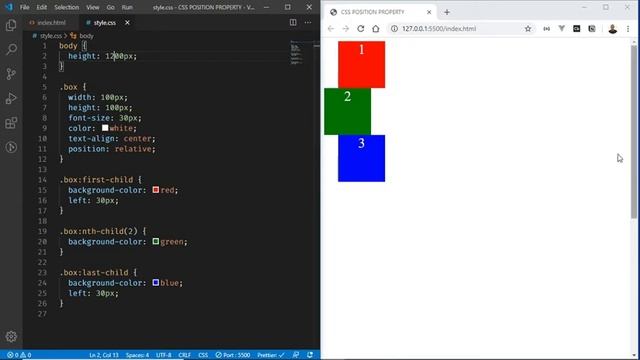Open the Run menu
640x360 pixels.
coord(127,7)
